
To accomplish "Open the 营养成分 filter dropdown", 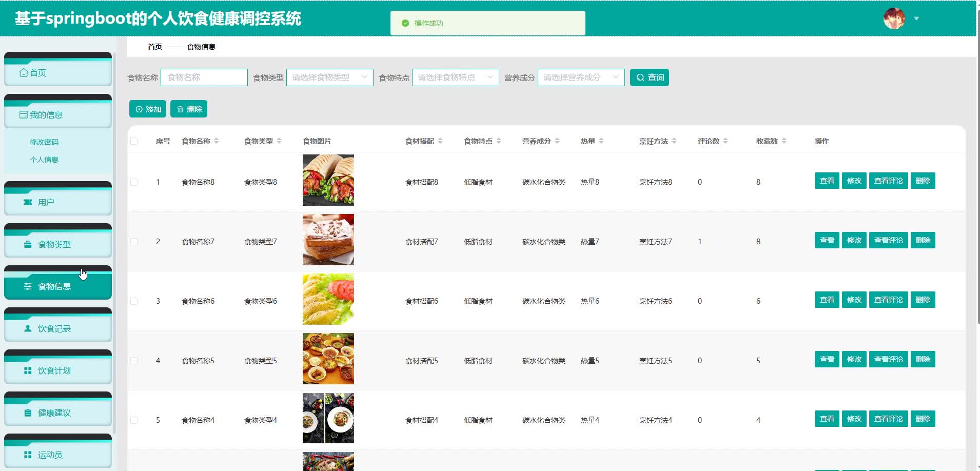I will [x=581, y=77].
